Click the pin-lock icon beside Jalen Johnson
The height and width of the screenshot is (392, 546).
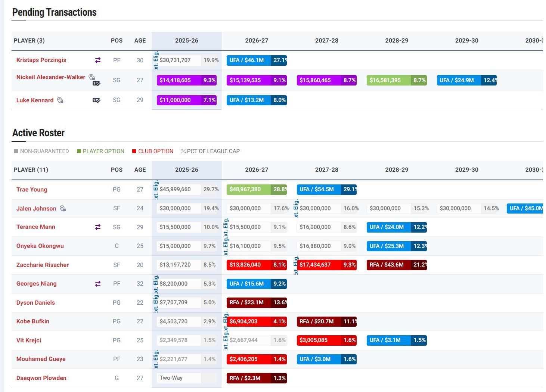[x=63, y=209]
